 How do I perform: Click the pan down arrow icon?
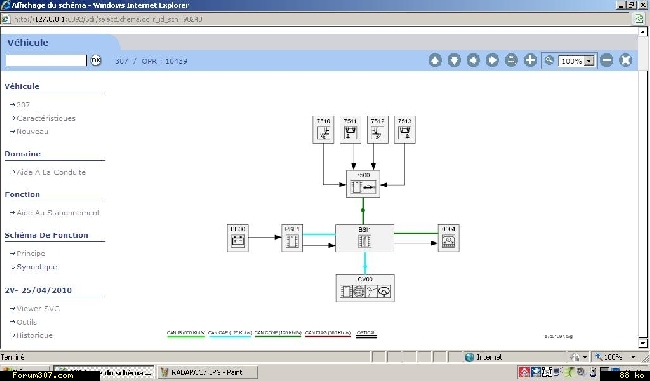click(454, 61)
